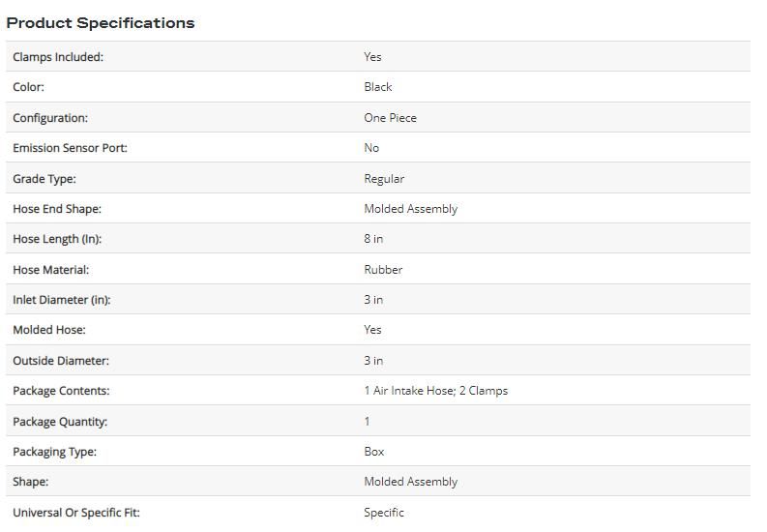Select the Grade Type value Regular

coord(384,179)
